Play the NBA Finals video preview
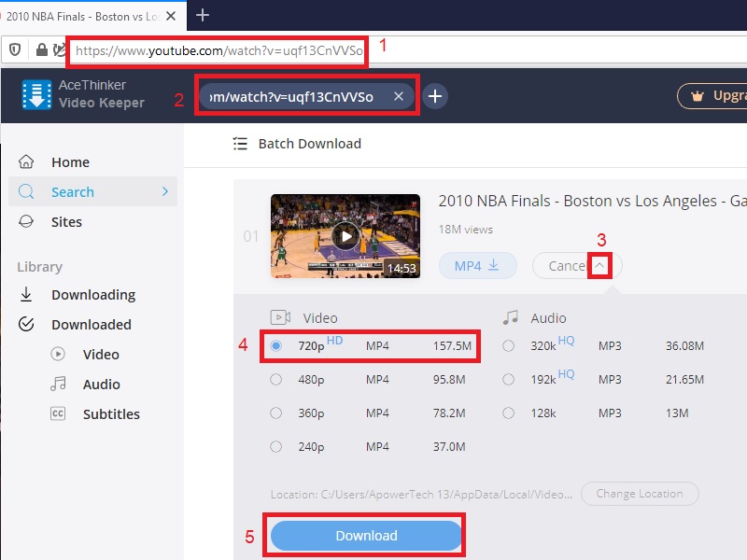The width and height of the screenshot is (747, 560). point(345,234)
